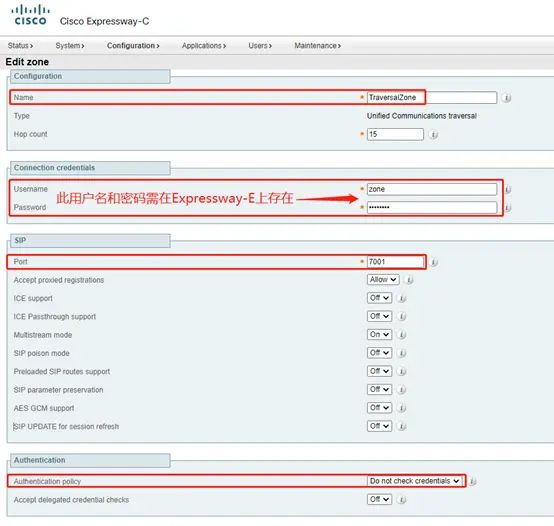Image resolution: width=554 pixels, height=526 pixels.
Task: Click the Edit zone page title
Action: [x=27, y=62]
